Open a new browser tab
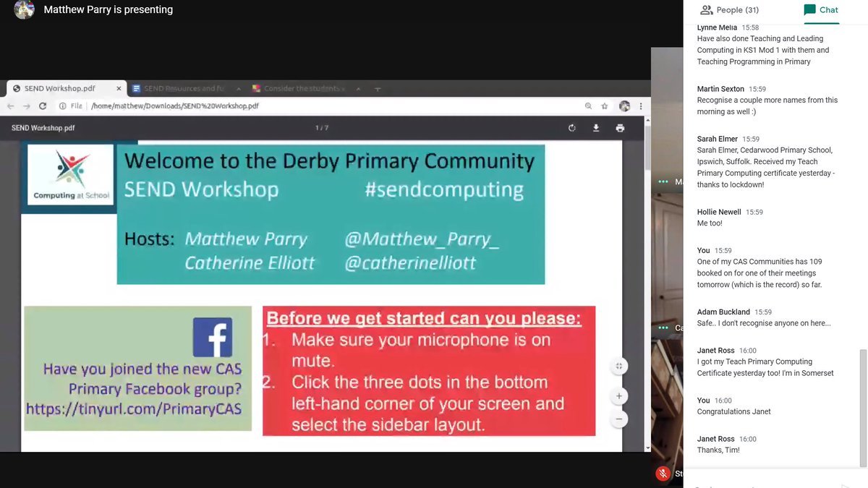The width and height of the screenshot is (868, 488). pyautogui.click(x=378, y=89)
